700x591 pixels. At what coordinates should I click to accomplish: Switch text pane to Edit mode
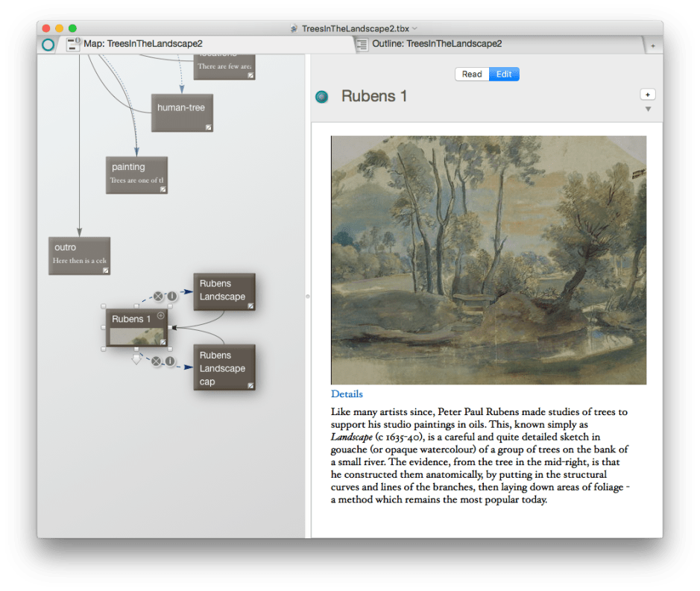(x=504, y=75)
